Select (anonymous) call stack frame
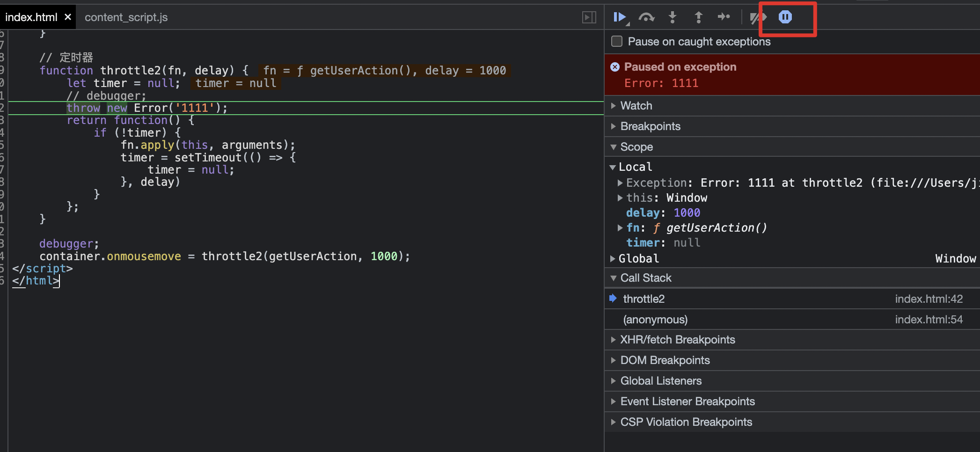980x452 pixels. tap(792, 319)
